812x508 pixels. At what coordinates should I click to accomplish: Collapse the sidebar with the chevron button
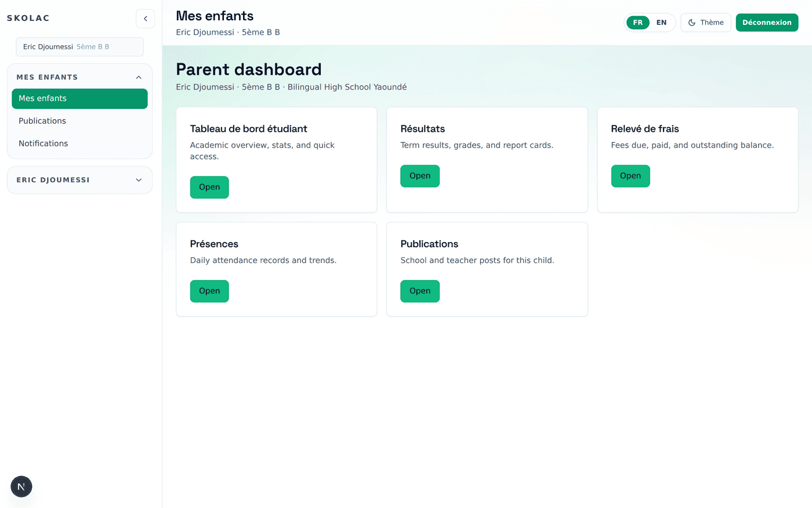[146, 19]
